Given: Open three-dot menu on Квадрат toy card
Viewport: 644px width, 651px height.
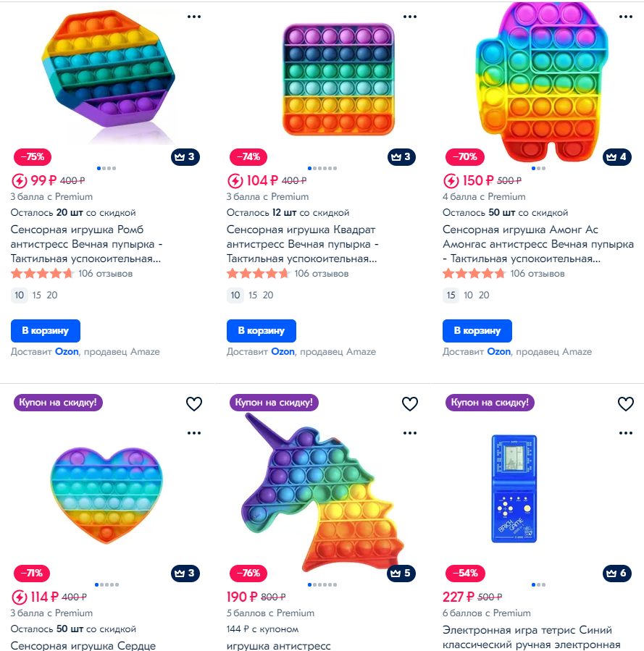Looking at the screenshot, I should [x=410, y=17].
